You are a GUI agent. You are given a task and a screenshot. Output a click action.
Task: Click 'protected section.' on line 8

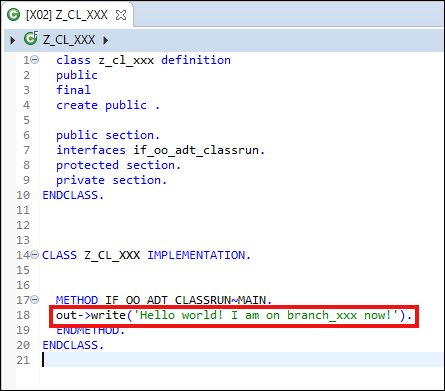tap(118, 165)
